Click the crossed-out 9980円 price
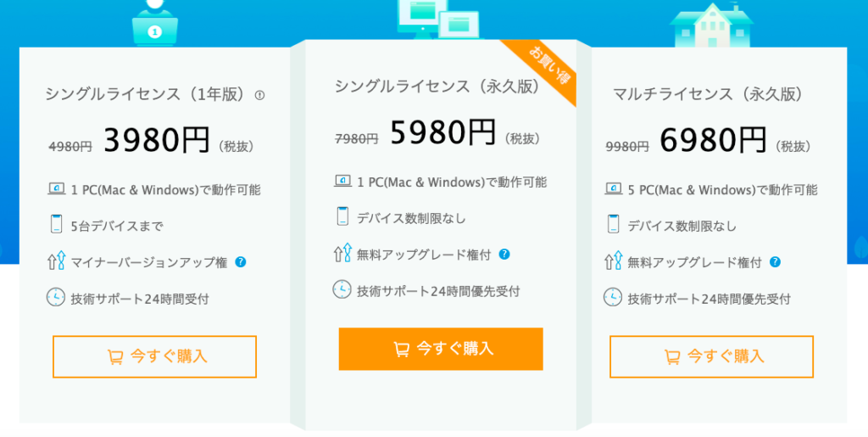868x437 pixels. point(627,147)
